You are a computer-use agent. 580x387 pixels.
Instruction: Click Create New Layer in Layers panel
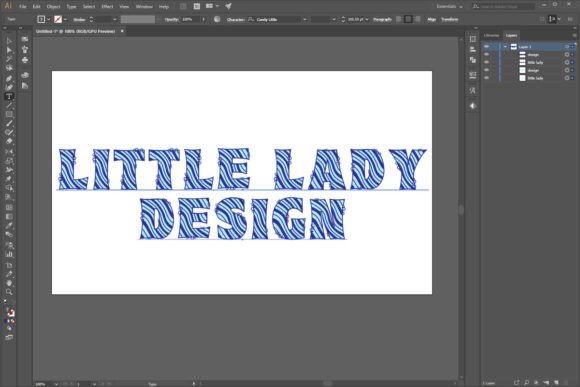pyautogui.click(x=556, y=383)
